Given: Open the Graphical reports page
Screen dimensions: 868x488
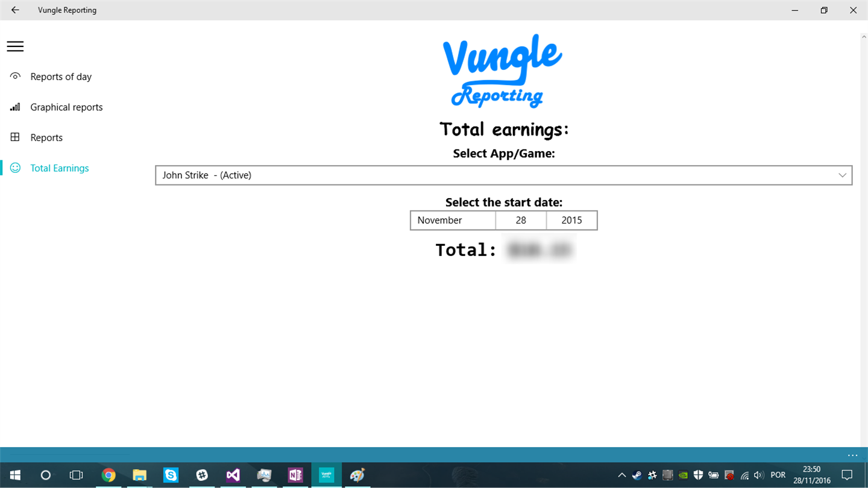Looking at the screenshot, I should tap(66, 107).
